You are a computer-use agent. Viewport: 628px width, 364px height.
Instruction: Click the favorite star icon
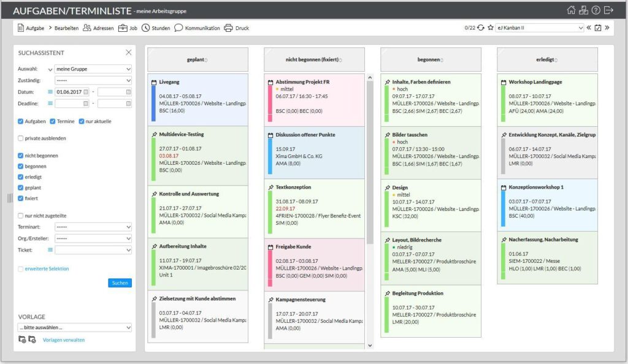(490, 28)
